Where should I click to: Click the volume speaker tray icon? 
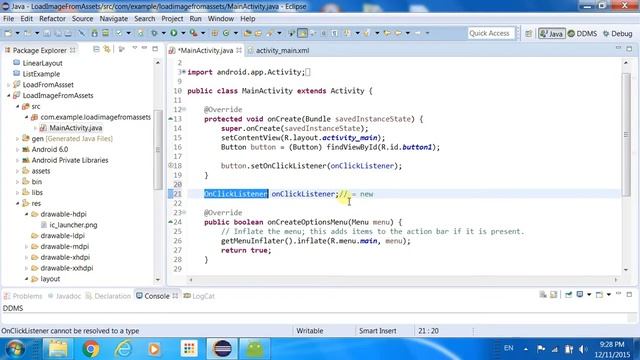click(583, 349)
